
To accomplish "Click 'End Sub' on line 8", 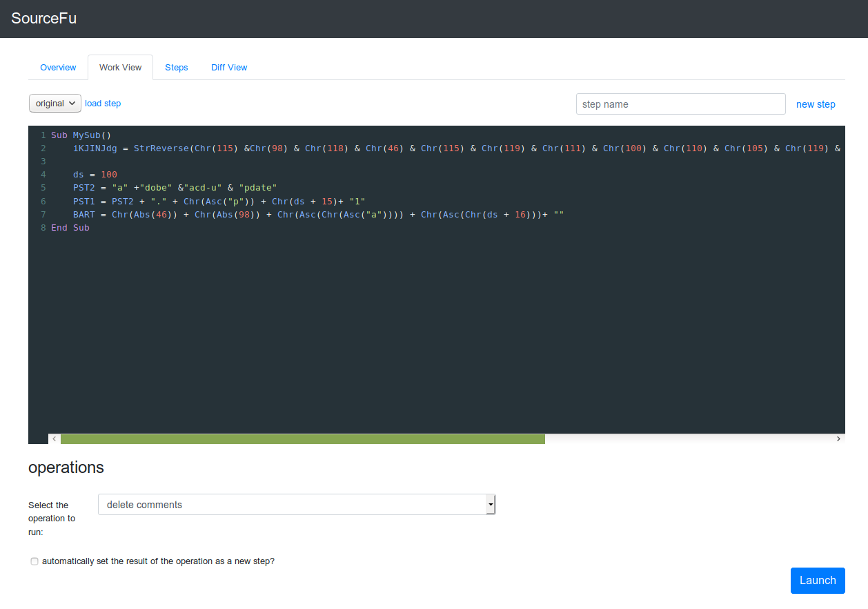I will tap(70, 228).
